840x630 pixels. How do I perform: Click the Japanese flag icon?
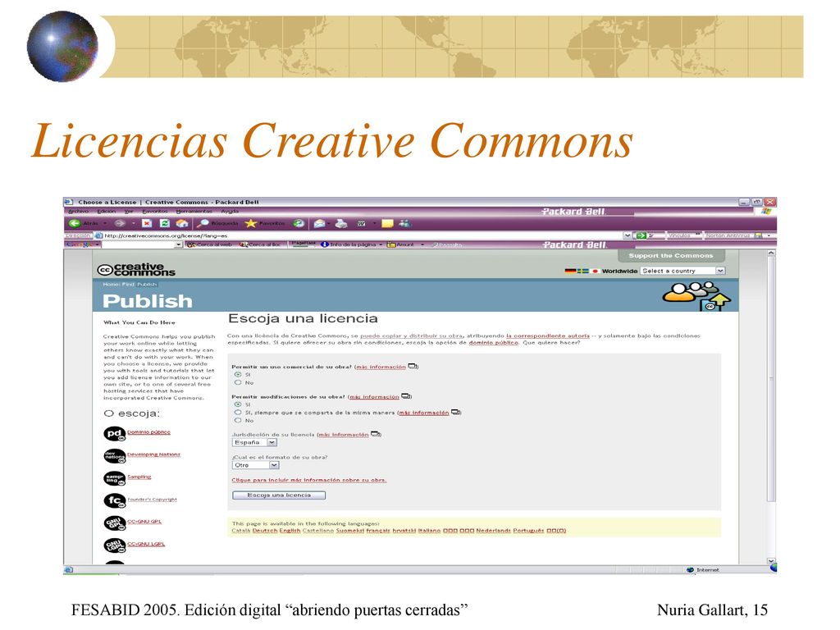coord(595,271)
